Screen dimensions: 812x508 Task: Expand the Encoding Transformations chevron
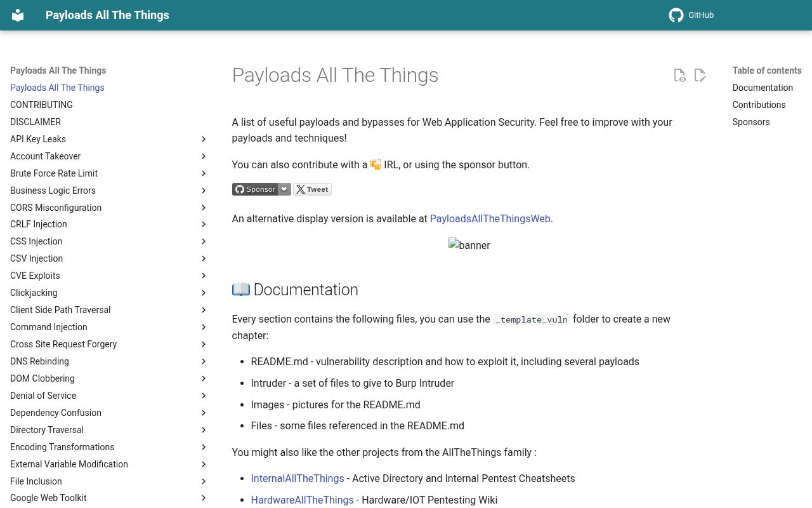204,447
